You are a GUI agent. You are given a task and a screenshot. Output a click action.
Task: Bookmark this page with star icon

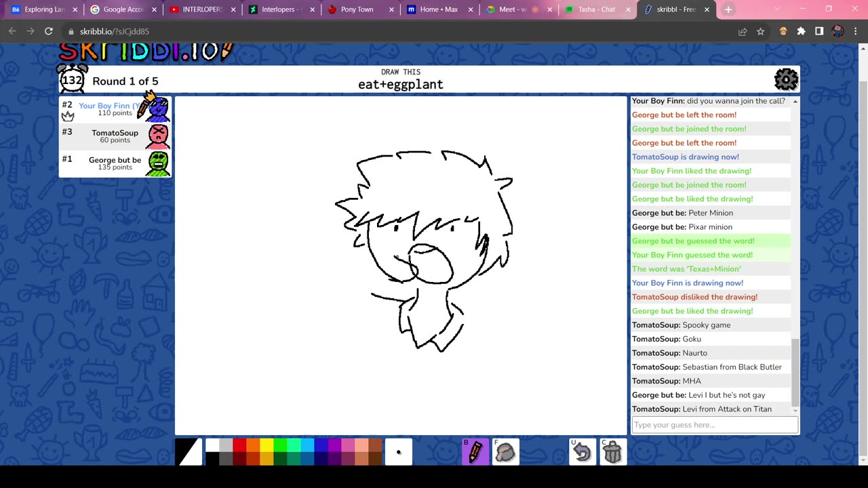click(761, 31)
